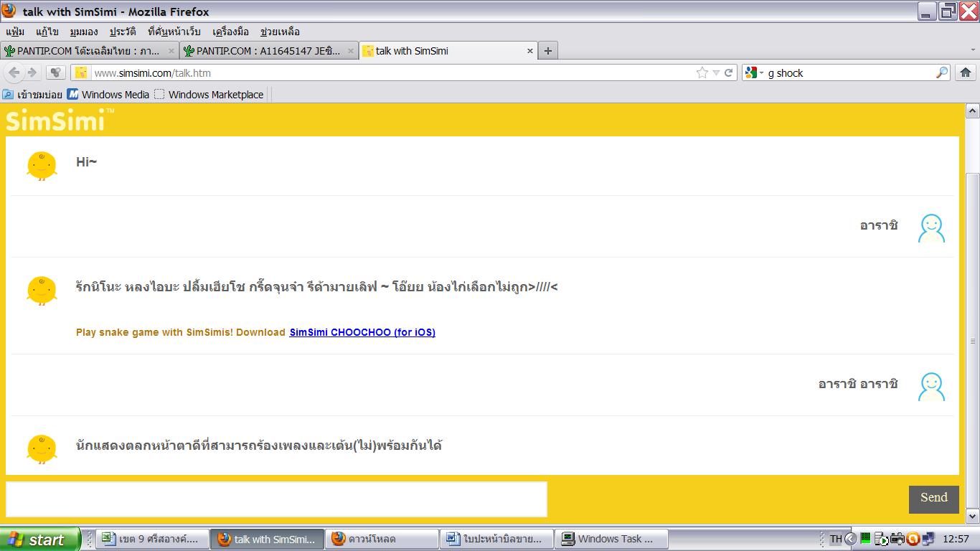Click the SimSimi logo in the page header
The height and width of the screenshot is (551, 980).
[x=60, y=120]
